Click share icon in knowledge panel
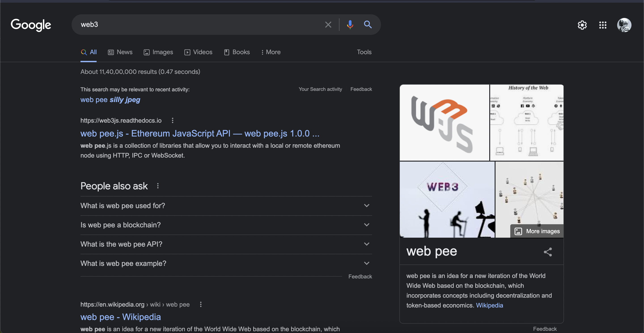 547,252
